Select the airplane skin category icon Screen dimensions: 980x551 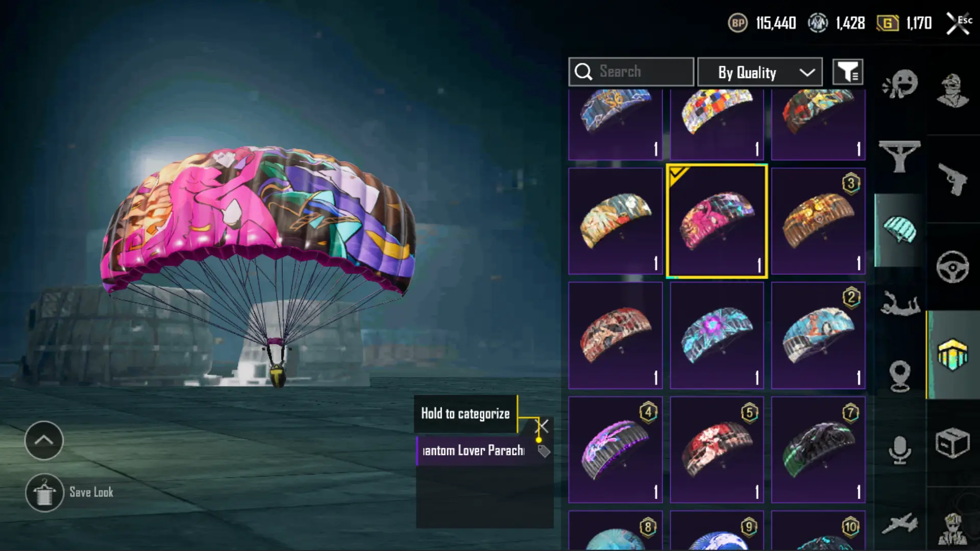coord(900,523)
